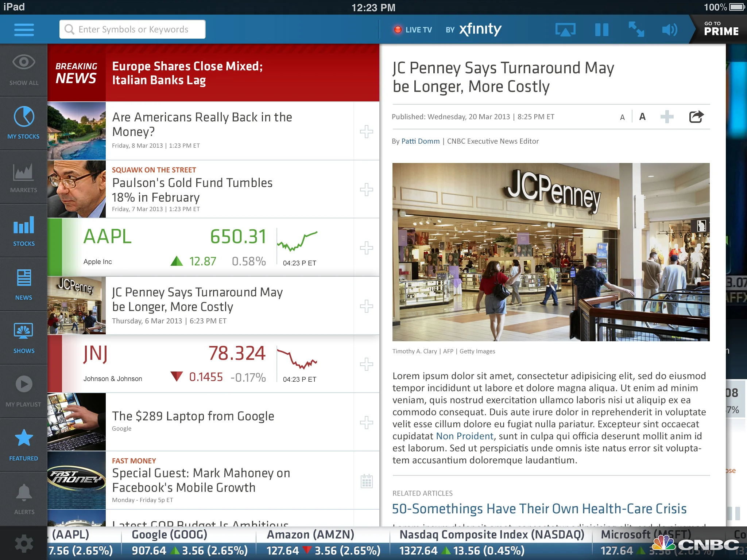Add JNJ using its plus icon
The image size is (747, 560).
point(367,364)
